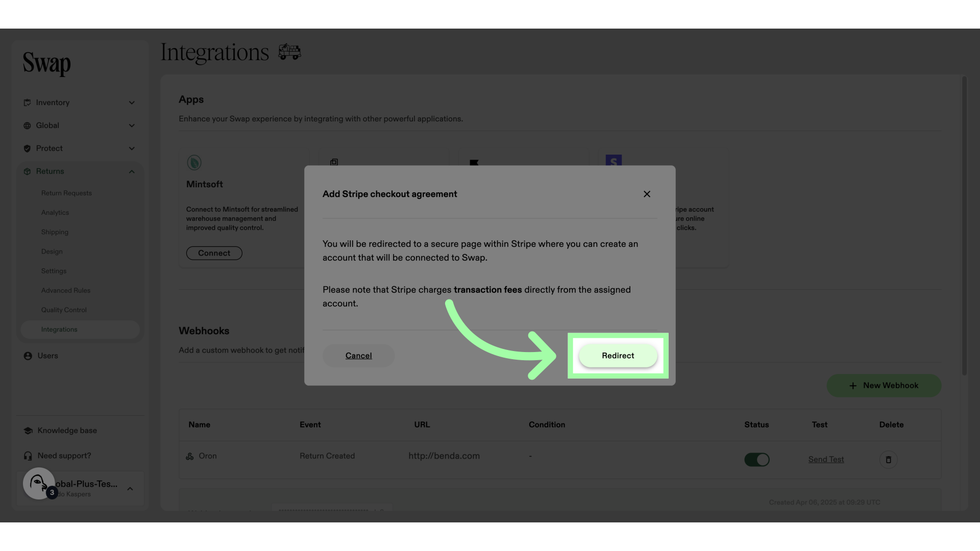The height and width of the screenshot is (551, 980).
Task: Expand the account switcher chevron
Action: [130, 489]
